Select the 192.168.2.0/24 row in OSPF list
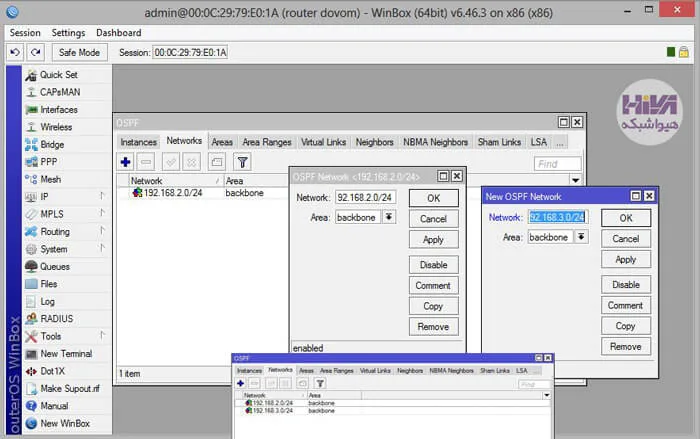Image resolution: width=700 pixels, height=439 pixels. click(x=201, y=193)
